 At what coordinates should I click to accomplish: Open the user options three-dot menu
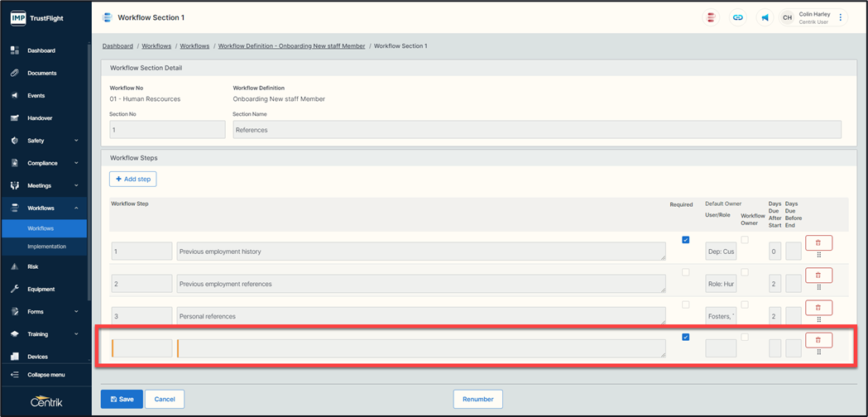(841, 17)
